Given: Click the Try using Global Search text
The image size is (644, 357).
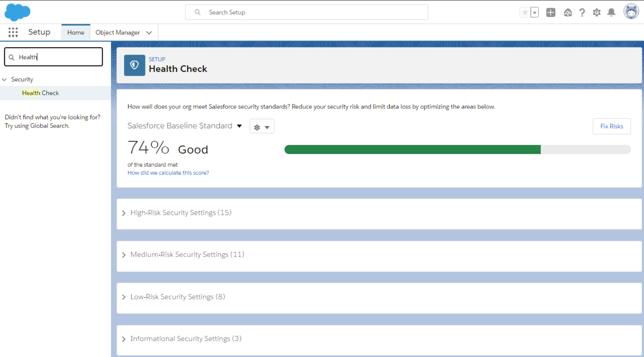Looking at the screenshot, I should (37, 126).
